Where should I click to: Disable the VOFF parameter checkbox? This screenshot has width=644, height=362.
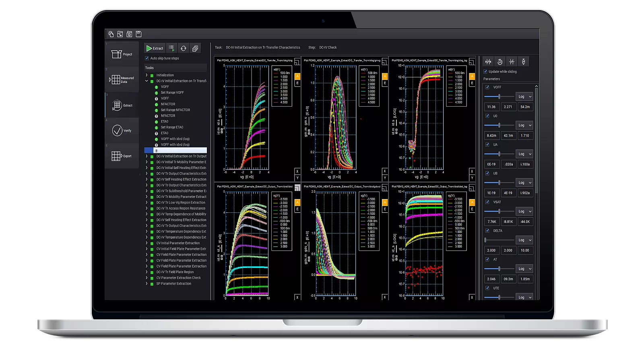[x=487, y=87]
